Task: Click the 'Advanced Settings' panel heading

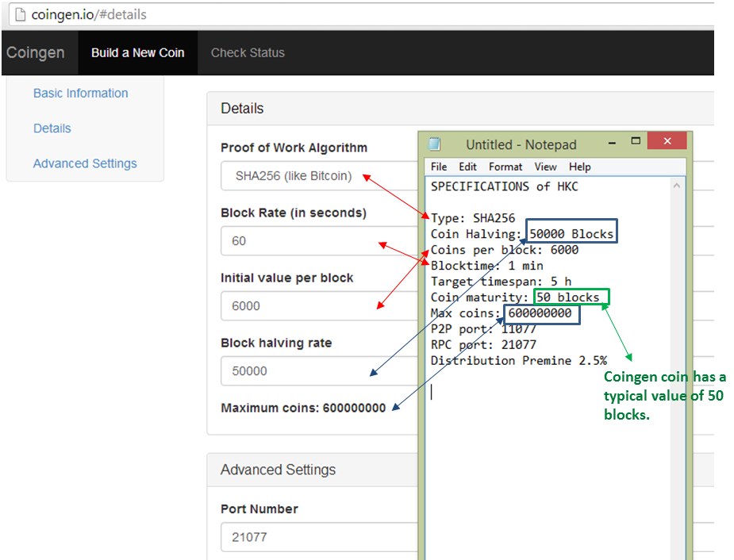Action: (278, 470)
